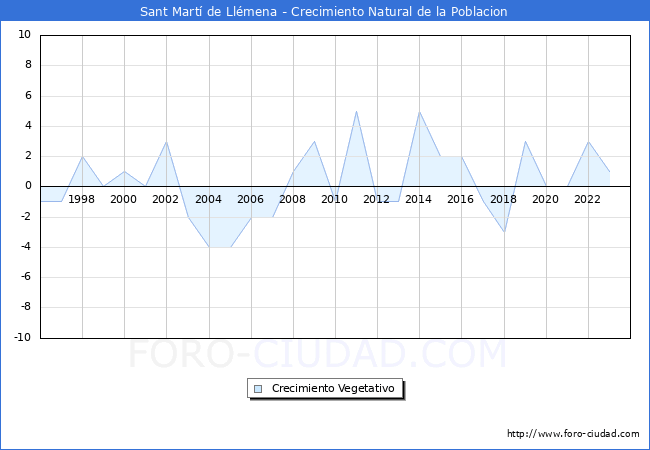Image resolution: width=650 pixels, height=450 pixels.
Task: Click the x-axis label 2016
Action: click(x=460, y=199)
